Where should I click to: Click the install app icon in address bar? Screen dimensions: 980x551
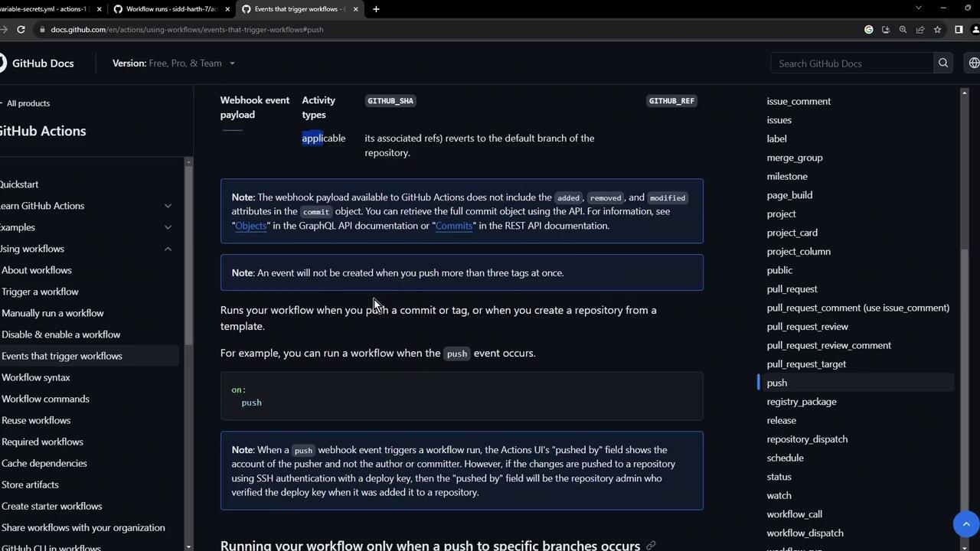[x=886, y=29]
